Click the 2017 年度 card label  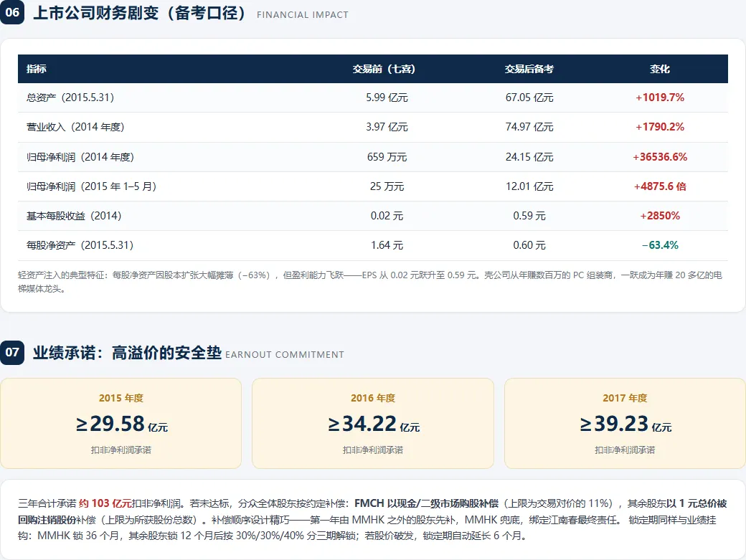click(625, 398)
